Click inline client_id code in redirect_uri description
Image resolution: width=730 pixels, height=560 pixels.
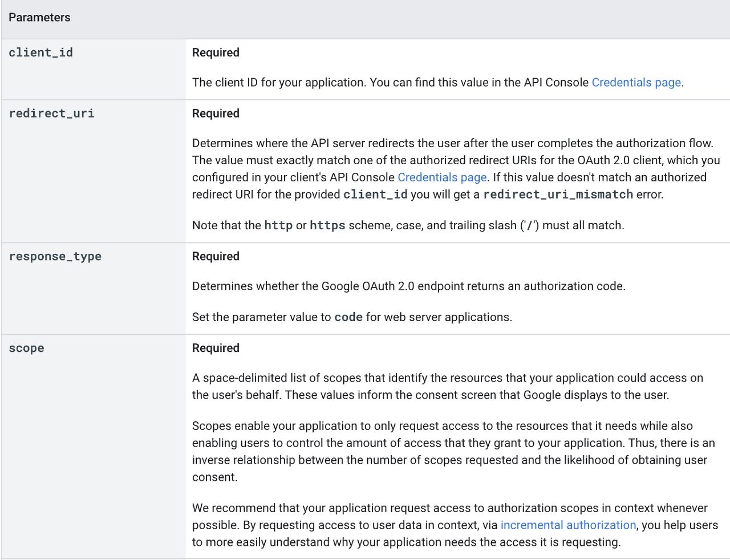tap(375, 194)
